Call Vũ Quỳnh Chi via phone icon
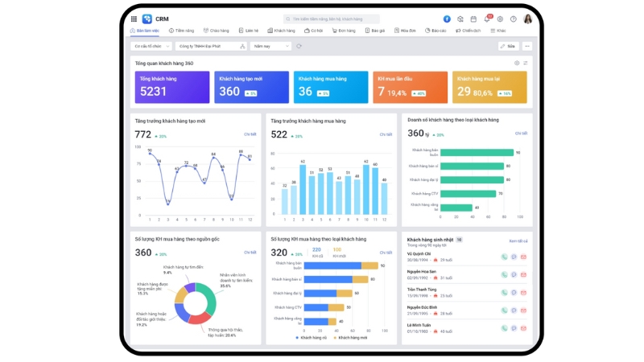 (x=504, y=257)
